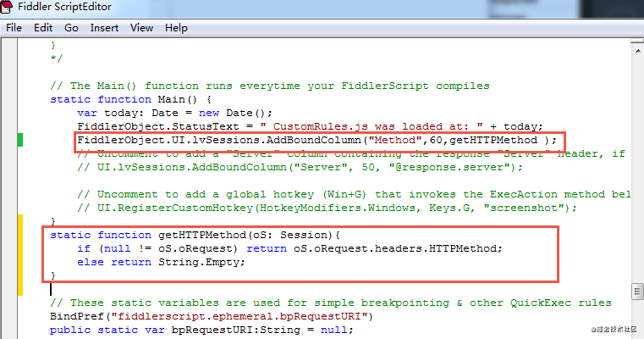Click the Fiddler ScriptEditor title bar icon
Screen dimensions: 644x339
click(7, 7)
